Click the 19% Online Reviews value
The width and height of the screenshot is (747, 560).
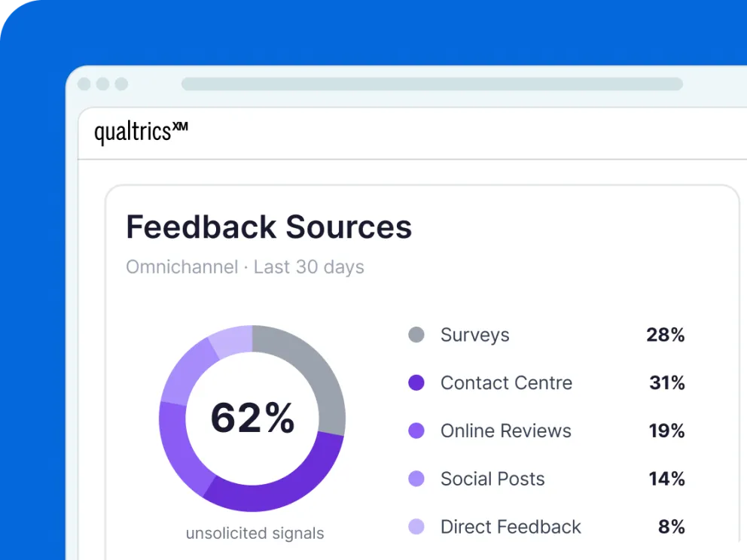[x=666, y=431]
